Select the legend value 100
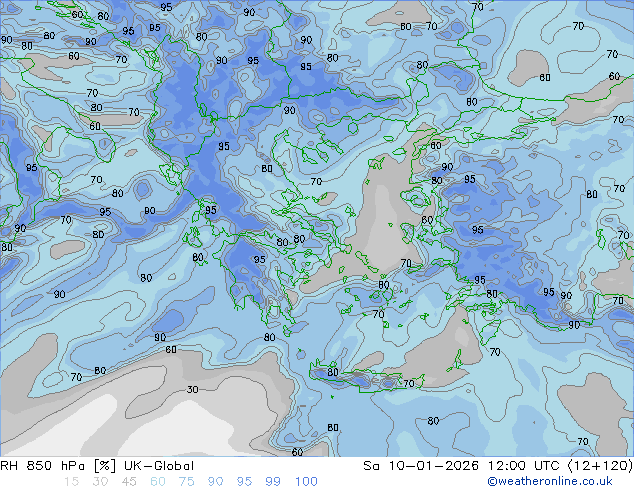The width and height of the screenshot is (634, 490). click(x=306, y=482)
